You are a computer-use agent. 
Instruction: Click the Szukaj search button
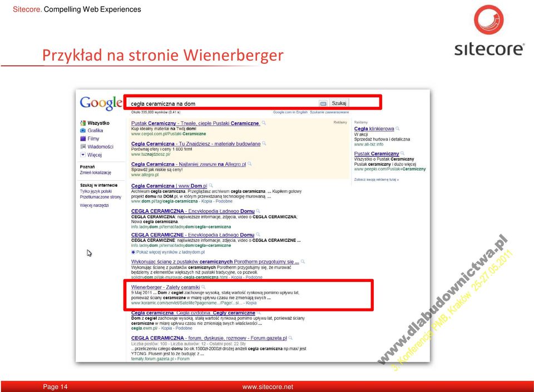[339, 103]
